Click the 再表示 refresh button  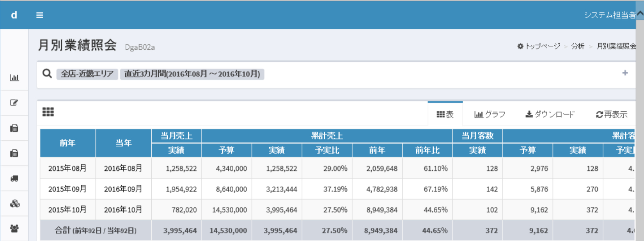[x=612, y=114]
